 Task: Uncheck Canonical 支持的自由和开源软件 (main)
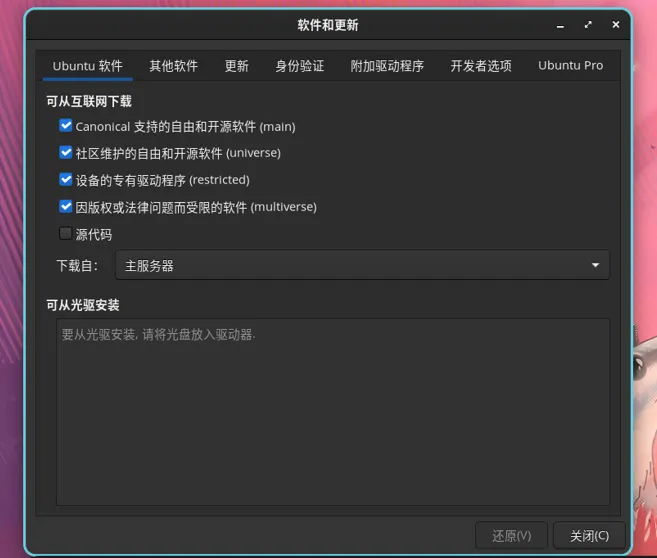(x=66, y=125)
